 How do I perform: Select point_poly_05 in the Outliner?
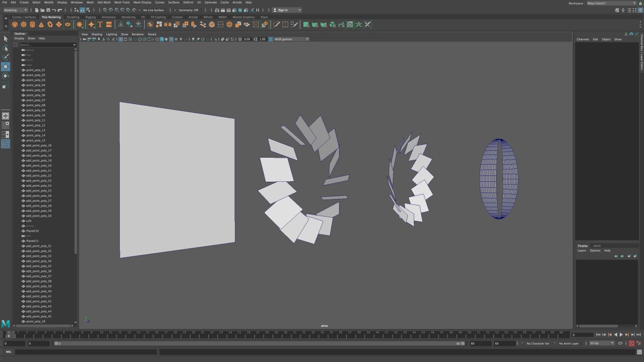(x=35, y=90)
